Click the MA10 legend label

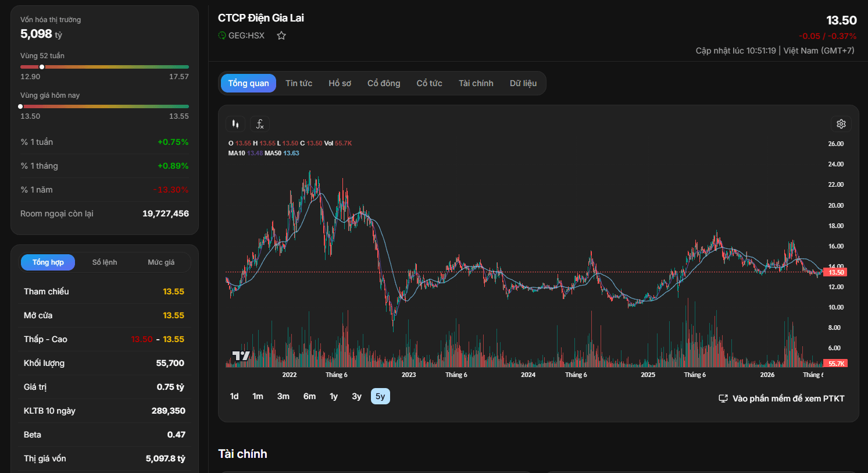coord(237,153)
